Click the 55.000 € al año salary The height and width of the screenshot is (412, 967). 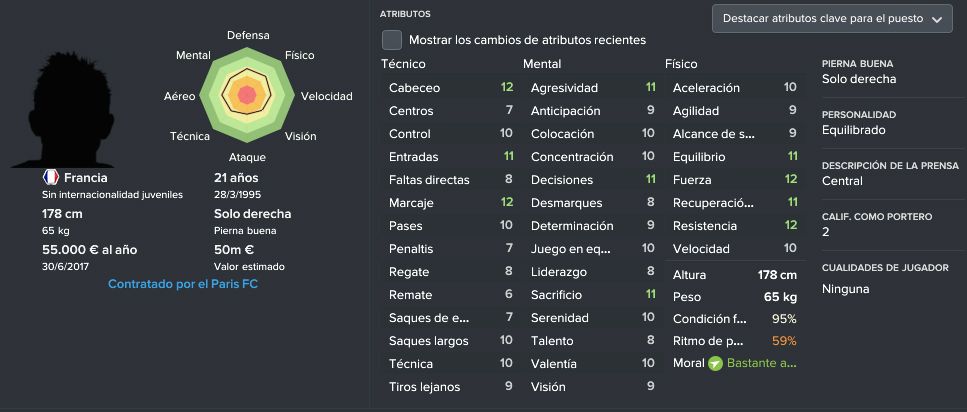coord(89,249)
